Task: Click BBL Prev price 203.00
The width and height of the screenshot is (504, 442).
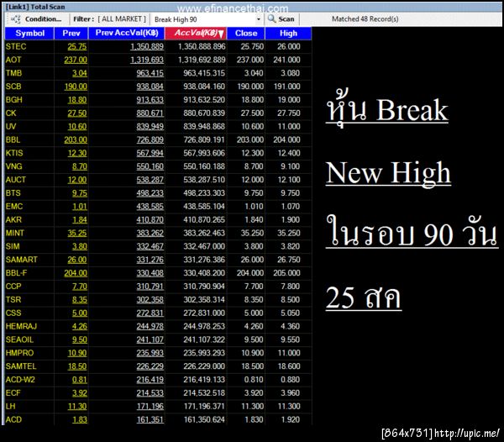Action: [x=76, y=139]
